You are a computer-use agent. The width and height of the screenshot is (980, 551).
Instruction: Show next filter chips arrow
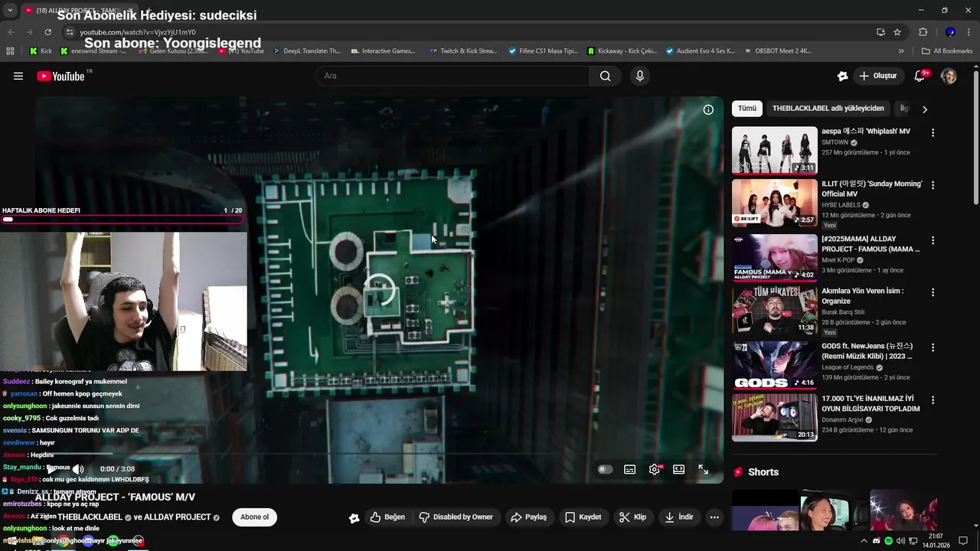pos(925,109)
